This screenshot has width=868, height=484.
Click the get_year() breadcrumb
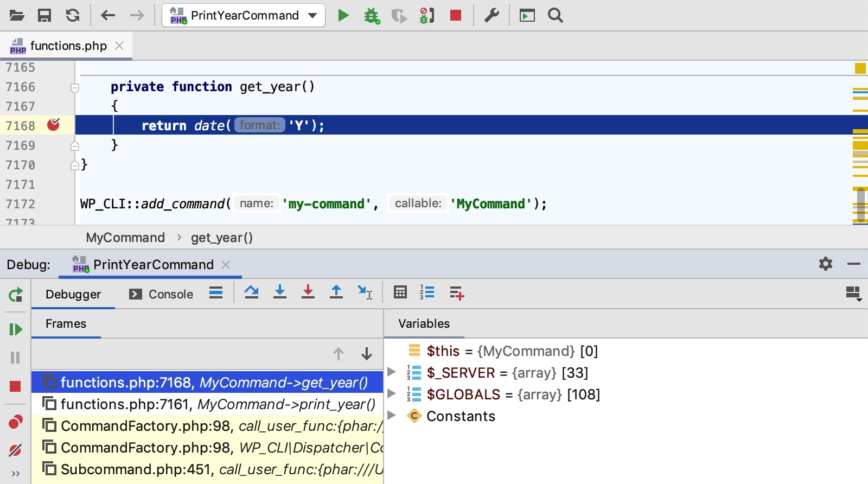[221, 238]
